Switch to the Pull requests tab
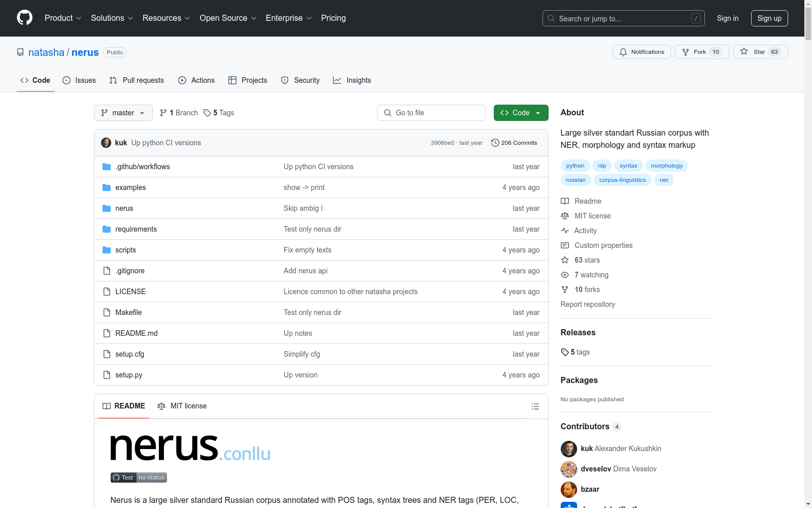 point(137,80)
